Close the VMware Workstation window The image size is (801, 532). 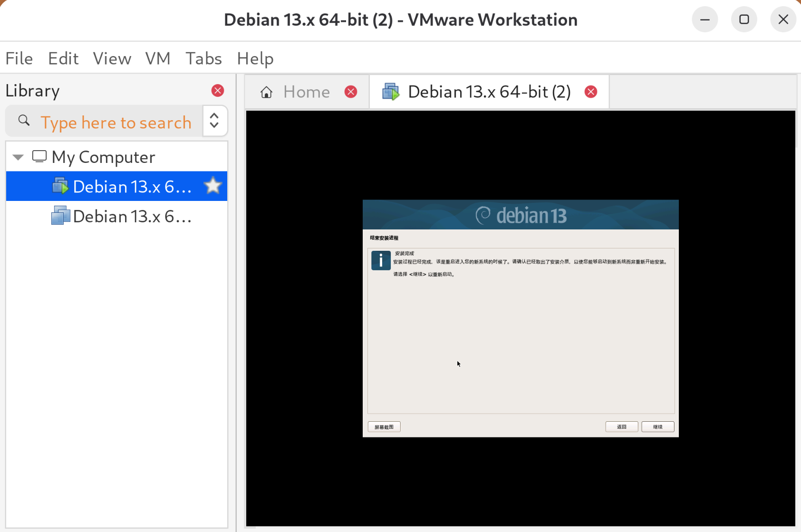pos(783,19)
